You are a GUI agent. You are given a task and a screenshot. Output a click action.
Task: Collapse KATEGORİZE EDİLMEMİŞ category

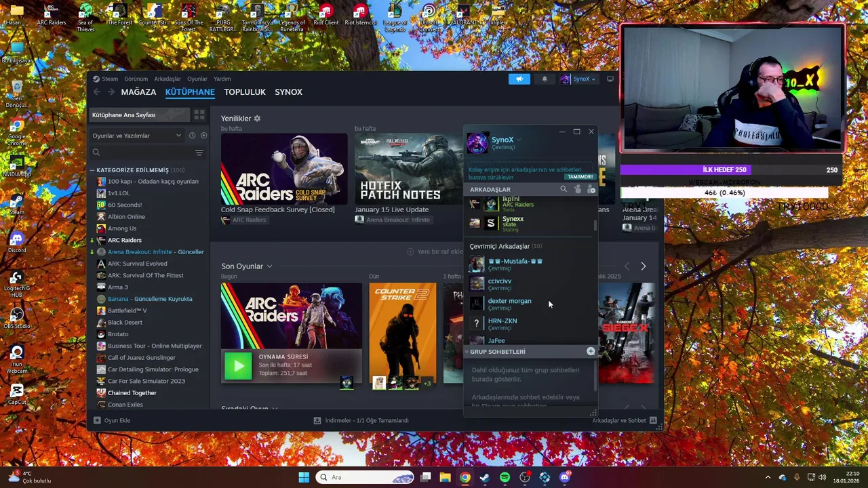coord(92,170)
